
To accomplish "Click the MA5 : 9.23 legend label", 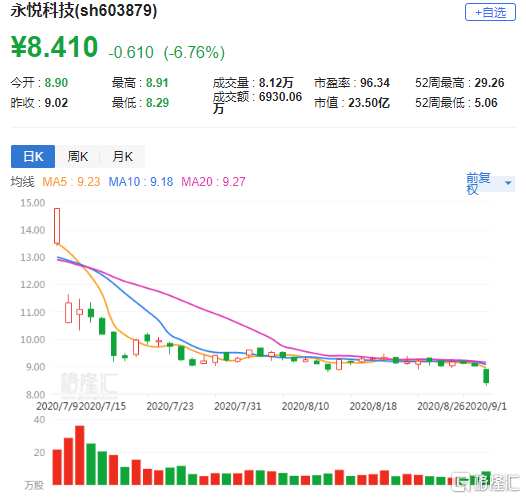I will tap(71, 182).
